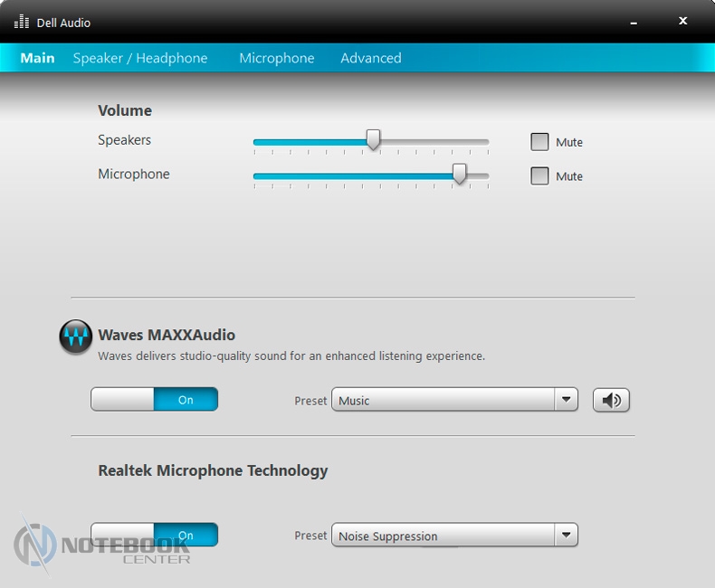The height and width of the screenshot is (588, 715).
Task: Check the Microphone Mute checkbox
Action: (539, 176)
